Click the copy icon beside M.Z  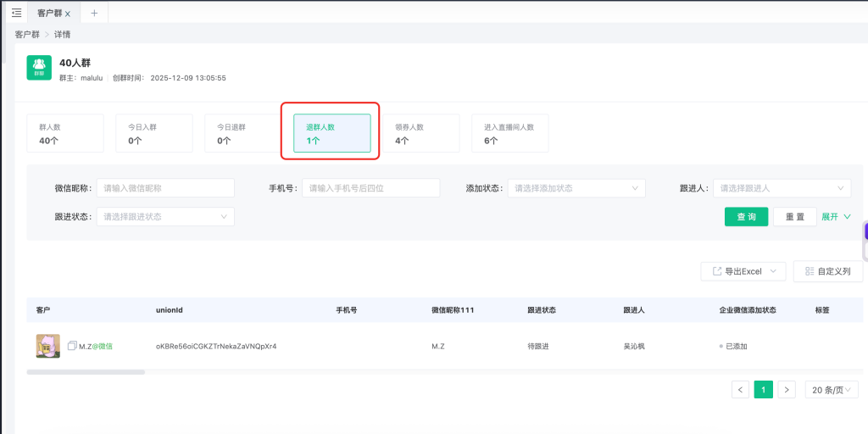(x=72, y=346)
